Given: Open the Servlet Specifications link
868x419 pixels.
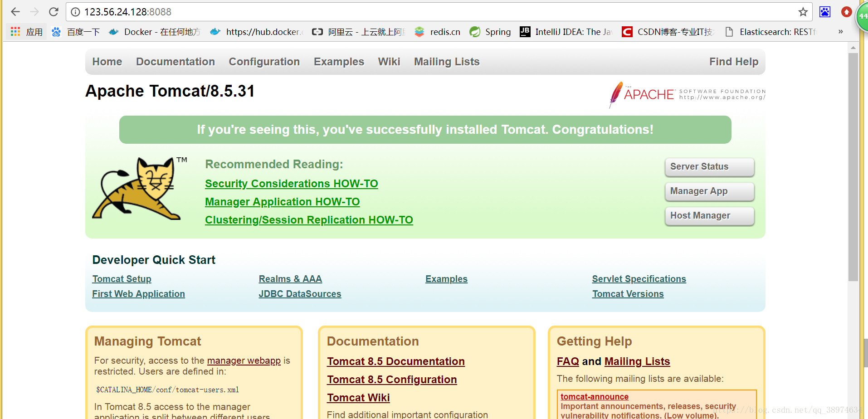Looking at the screenshot, I should [639, 279].
